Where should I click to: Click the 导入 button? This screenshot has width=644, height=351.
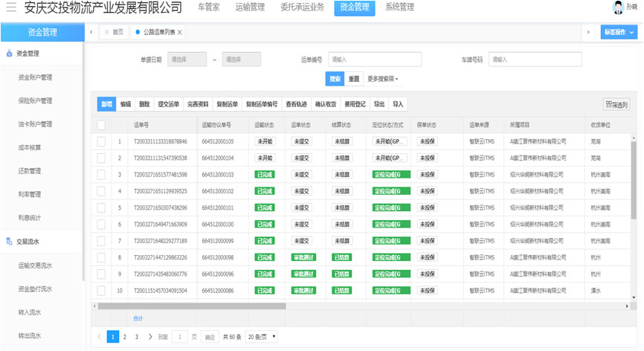398,104
